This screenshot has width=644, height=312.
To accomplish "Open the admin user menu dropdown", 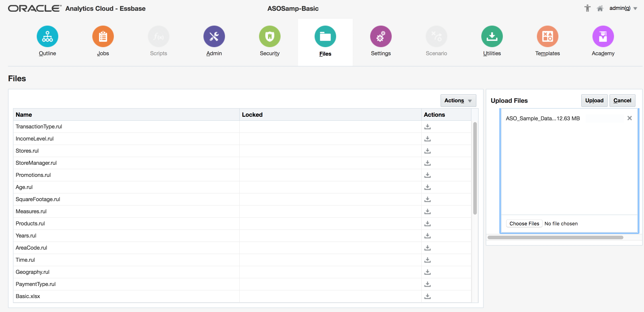I will click(623, 9).
